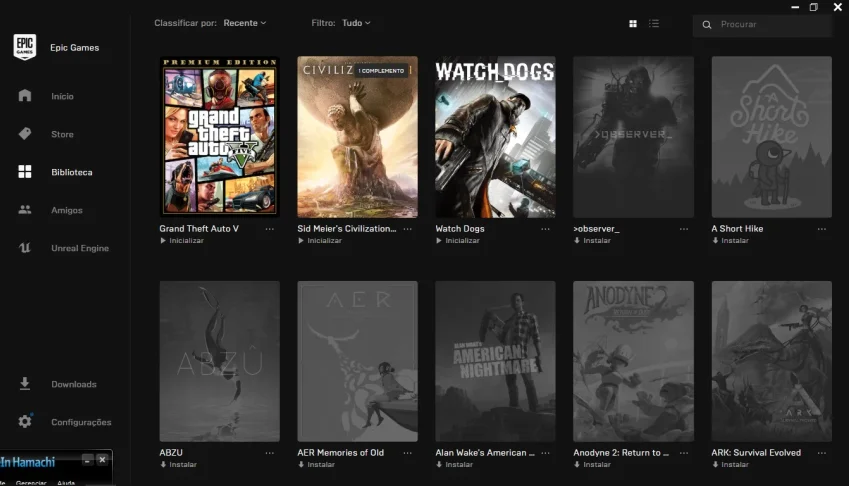Install >observer_ via Instalar
This screenshot has width=849, height=486.
(592, 240)
